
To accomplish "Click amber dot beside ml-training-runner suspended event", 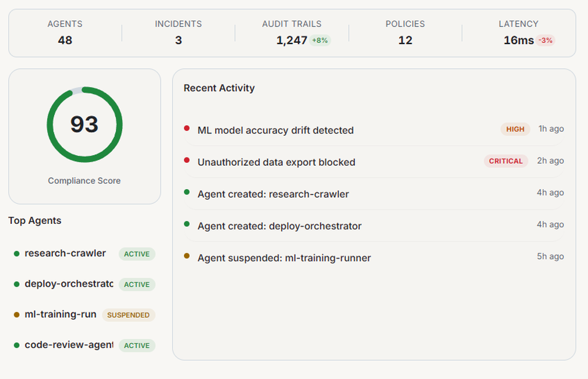I will 187,256.
